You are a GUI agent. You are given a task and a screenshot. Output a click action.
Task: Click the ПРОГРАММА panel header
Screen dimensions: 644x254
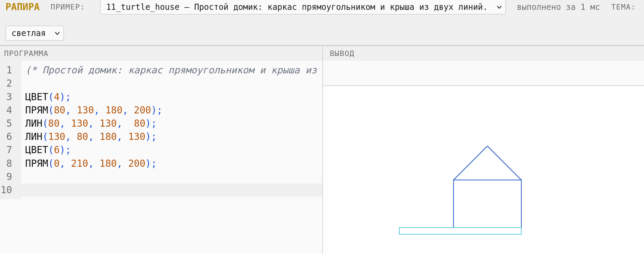point(26,54)
